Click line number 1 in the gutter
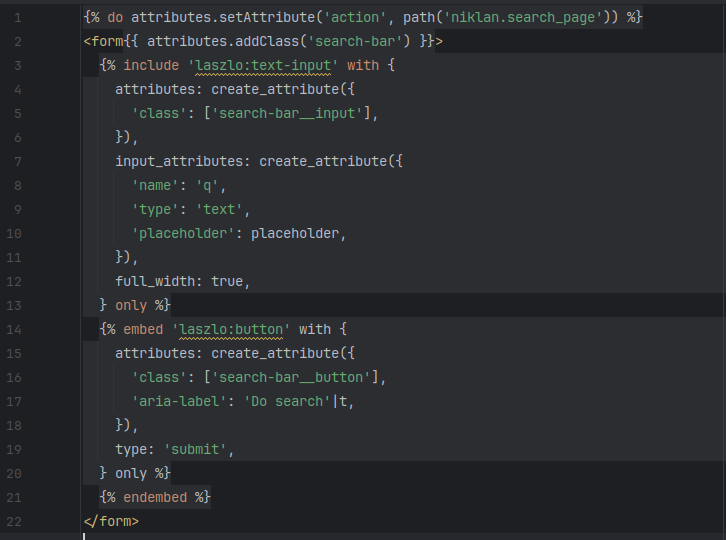 coord(18,18)
